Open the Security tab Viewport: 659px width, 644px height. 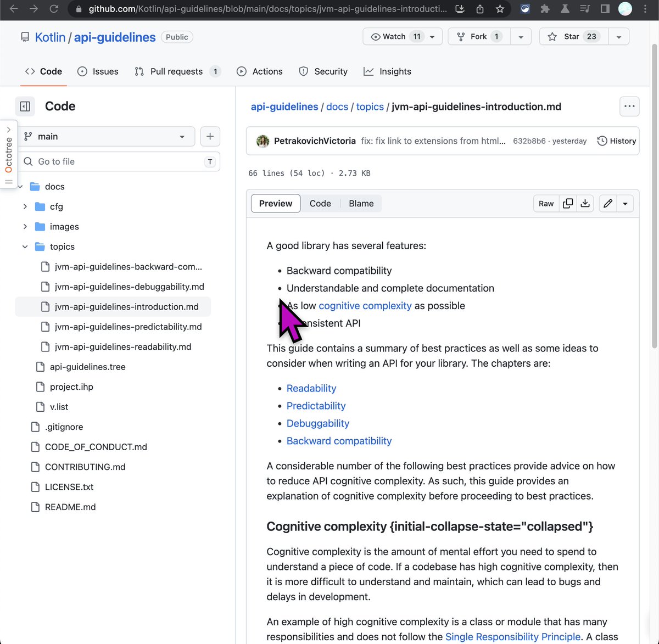click(x=323, y=71)
